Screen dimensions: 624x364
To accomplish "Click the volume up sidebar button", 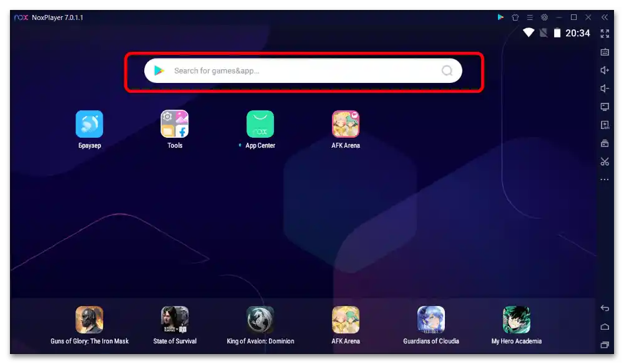I will point(605,70).
